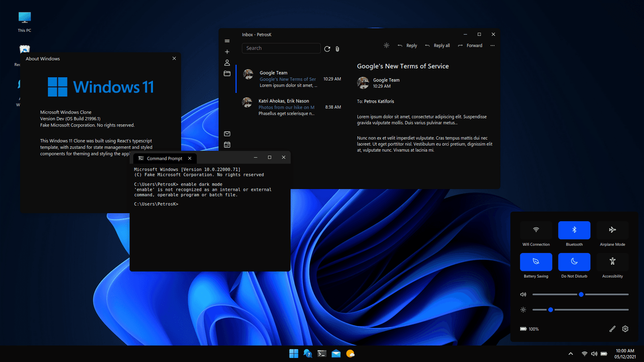Click the Search field in Inbox
The height and width of the screenshot is (362, 644).
coord(281,48)
